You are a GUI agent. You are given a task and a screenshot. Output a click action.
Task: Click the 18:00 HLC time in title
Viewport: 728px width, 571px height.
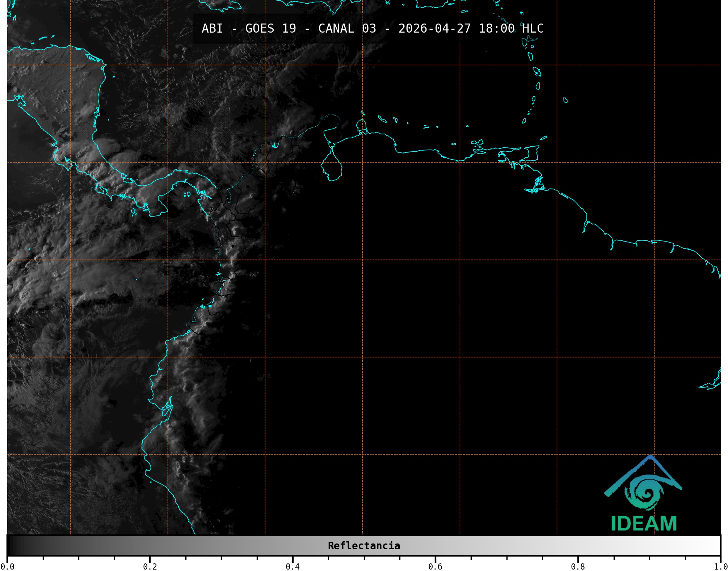tap(511, 29)
